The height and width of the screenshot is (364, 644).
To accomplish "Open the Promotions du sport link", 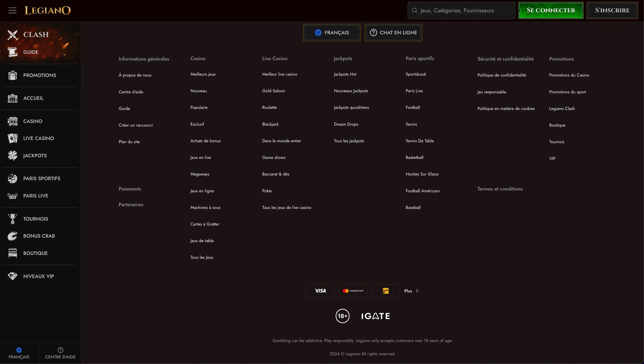I will 567,92.
